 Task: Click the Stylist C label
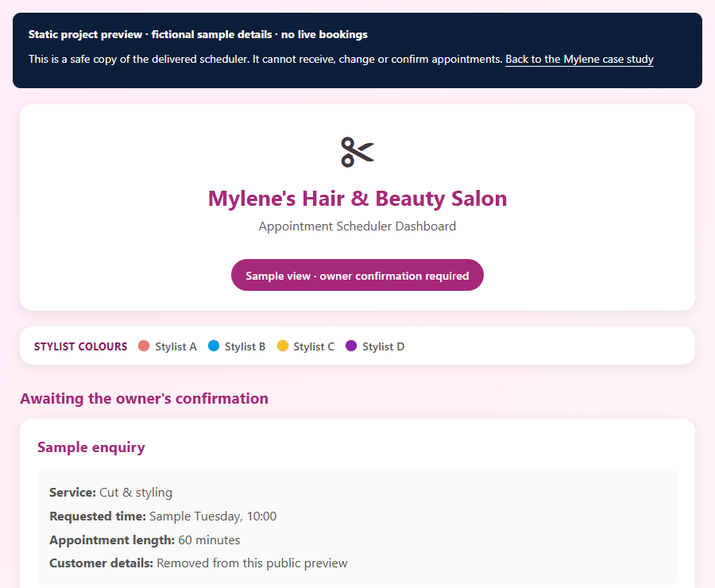pos(314,346)
